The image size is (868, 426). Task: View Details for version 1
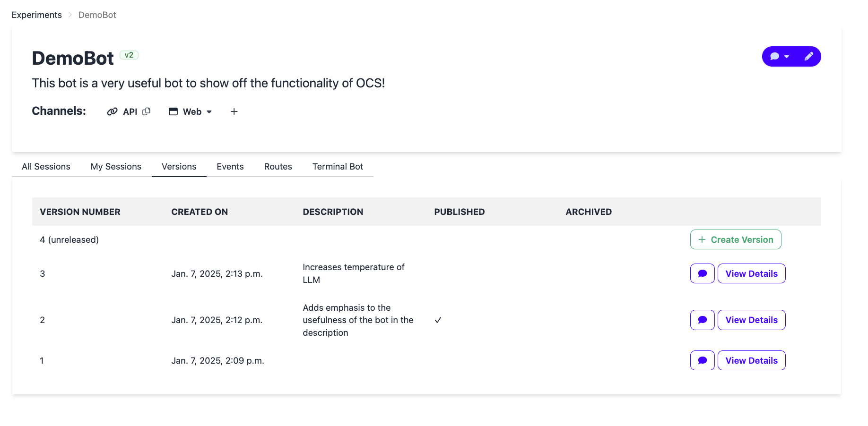pyautogui.click(x=752, y=360)
